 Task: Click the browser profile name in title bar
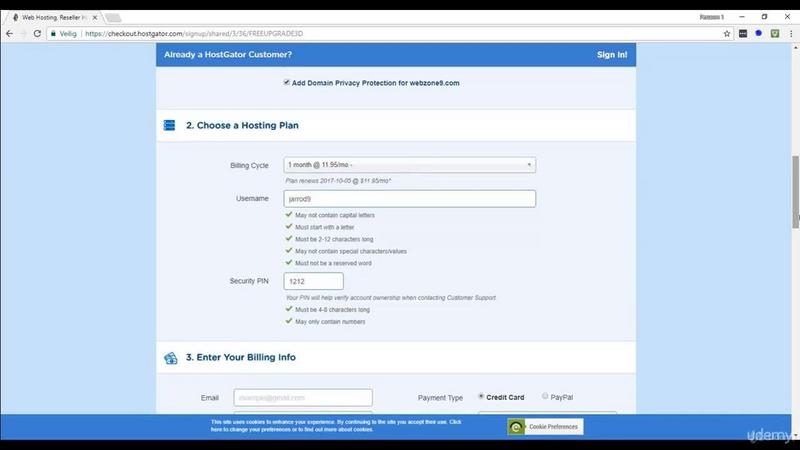click(x=711, y=17)
